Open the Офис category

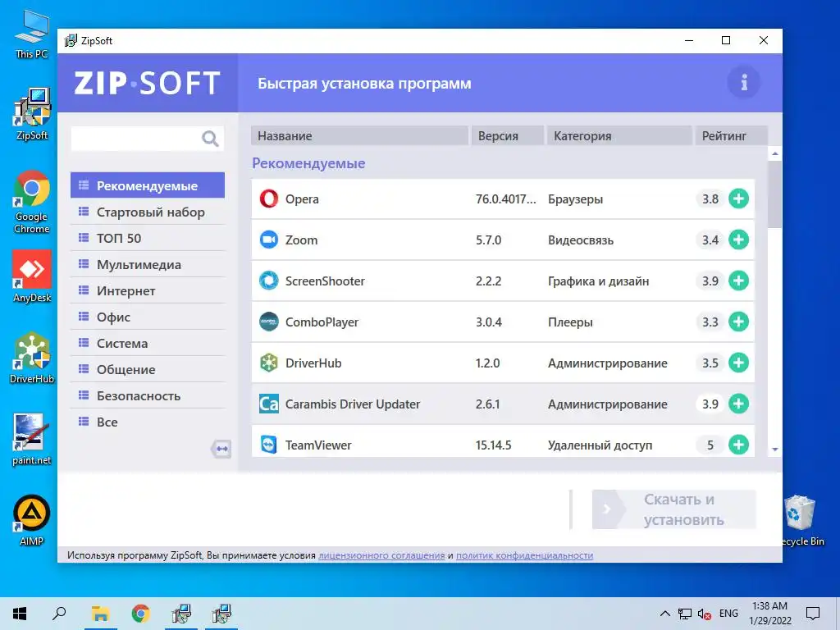click(x=148, y=317)
